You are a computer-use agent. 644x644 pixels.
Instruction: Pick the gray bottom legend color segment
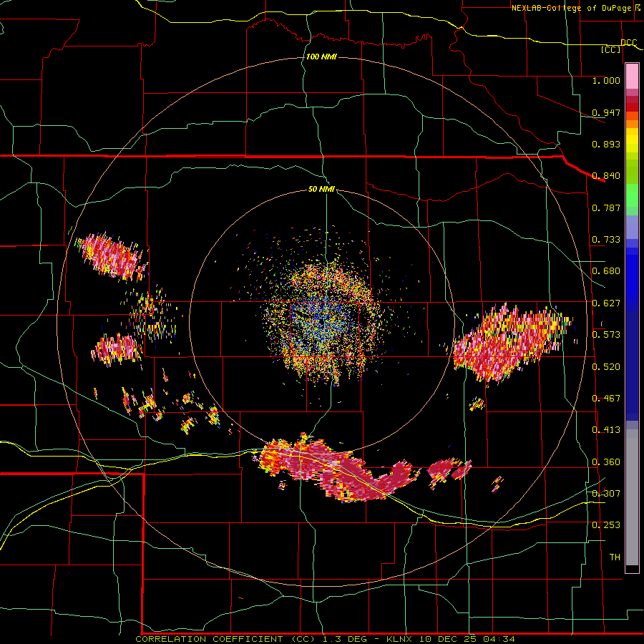tap(632, 497)
